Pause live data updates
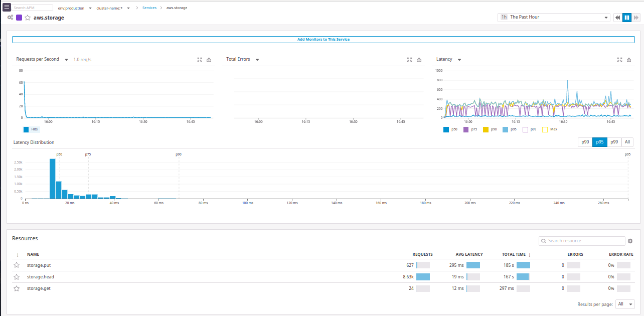 (x=626, y=17)
